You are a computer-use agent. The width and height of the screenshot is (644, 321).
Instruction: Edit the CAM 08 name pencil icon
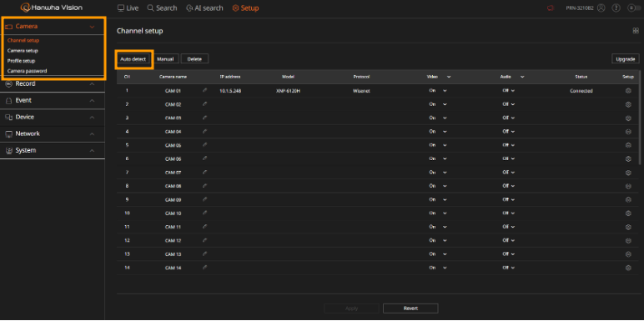pyautogui.click(x=205, y=186)
